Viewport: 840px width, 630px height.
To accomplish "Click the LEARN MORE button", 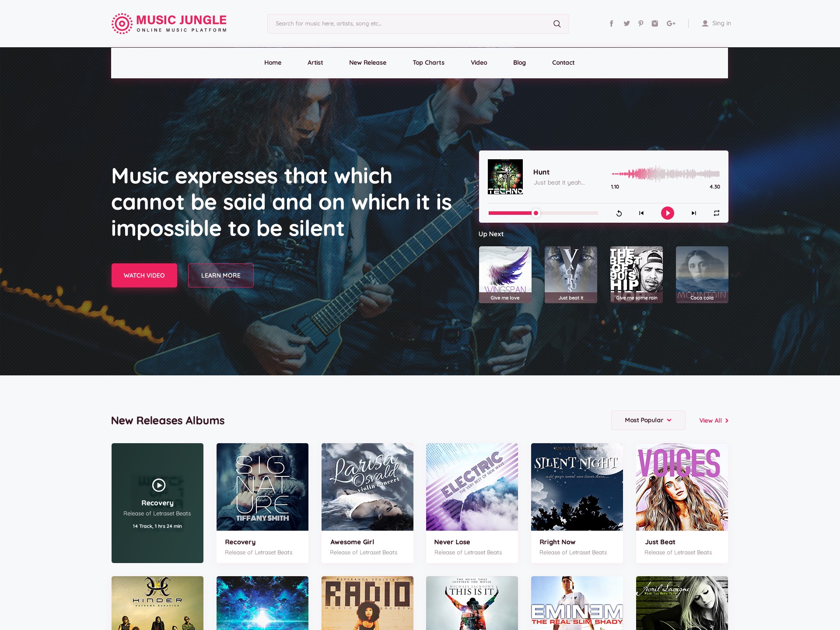I will [x=221, y=275].
